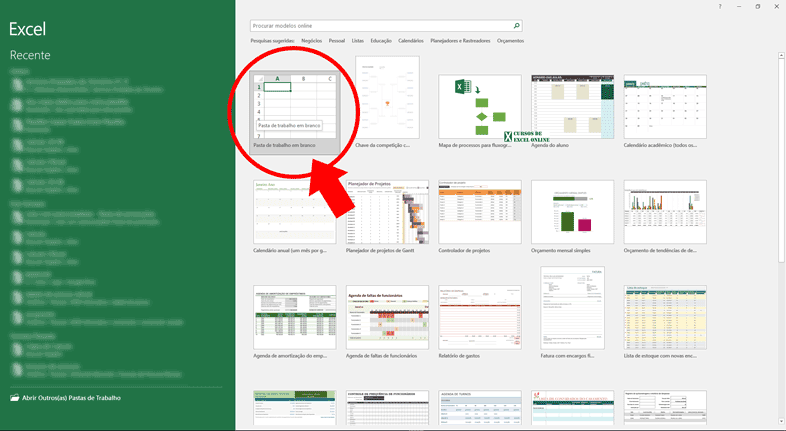Image resolution: width=786 pixels, height=431 pixels.
Task: Select Orçamento mensal simples template
Action: pos(572,217)
